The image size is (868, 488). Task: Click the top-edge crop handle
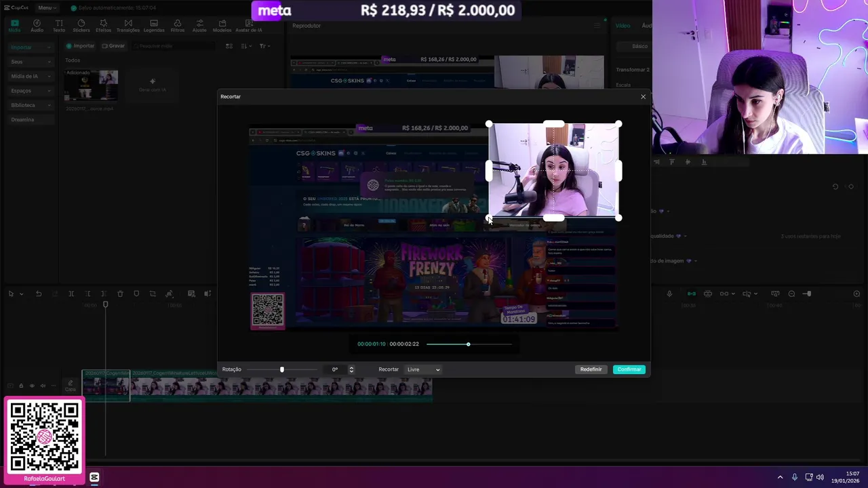(x=553, y=123)
